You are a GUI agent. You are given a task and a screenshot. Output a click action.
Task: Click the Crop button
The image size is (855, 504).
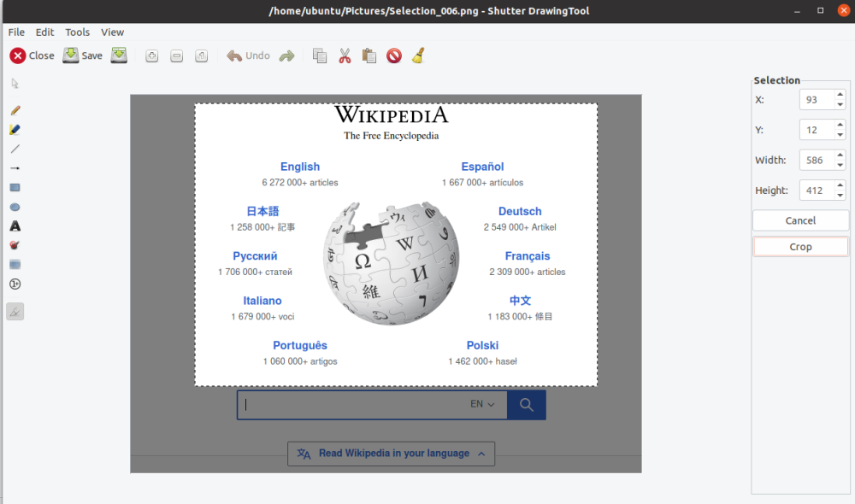pos(800,247)
